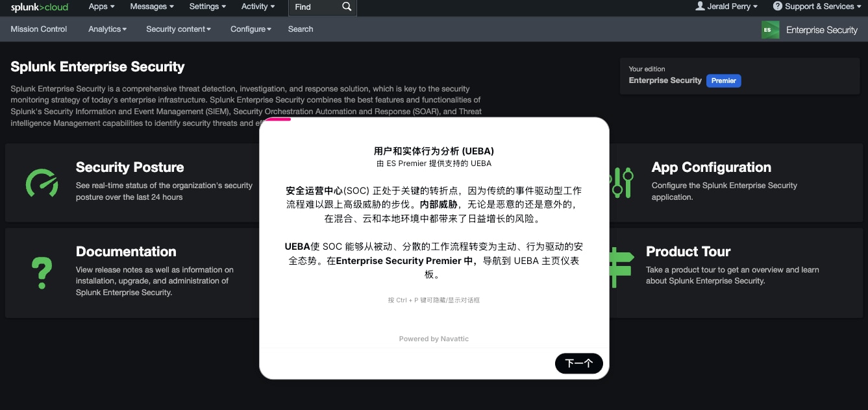Click the magnifying glass search icon
Screen dimensions: 868x410
click(x=347, y=7)
